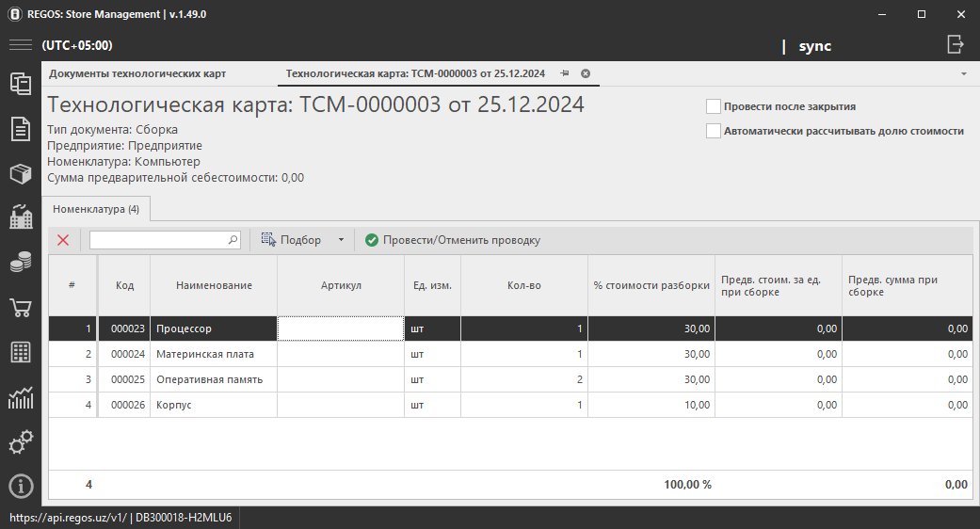
Task: Open the warehouse box sidebar icon
Action: 20,174
